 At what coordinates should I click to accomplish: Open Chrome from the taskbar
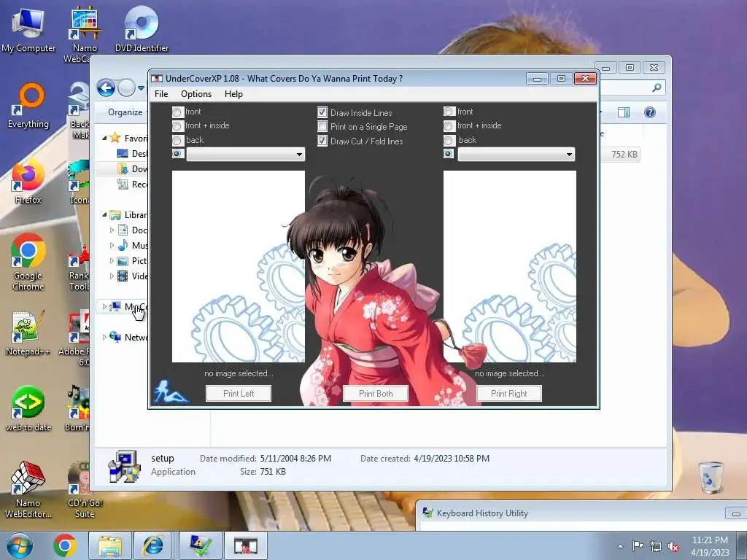tap(65, 545)
